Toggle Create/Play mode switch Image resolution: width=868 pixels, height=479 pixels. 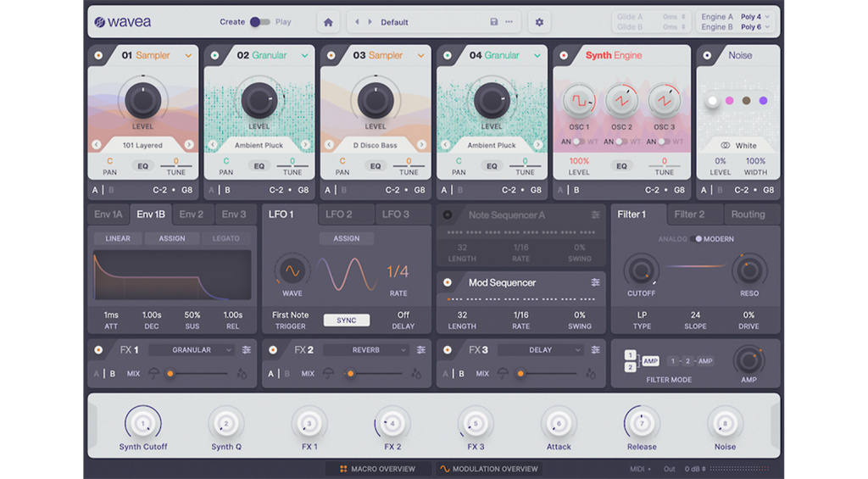point(259,22)
